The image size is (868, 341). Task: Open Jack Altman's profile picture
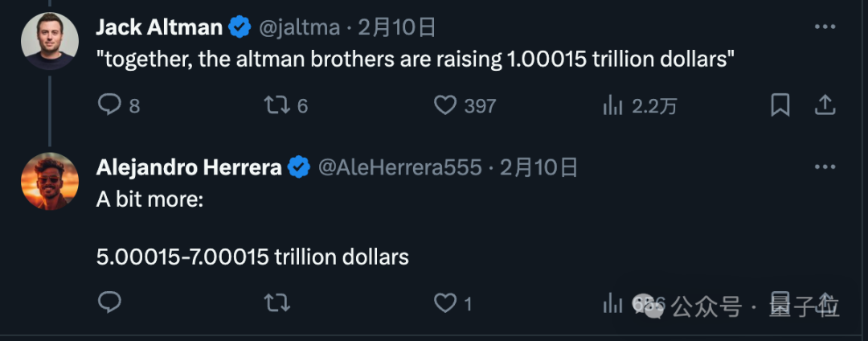click(49, 41)
